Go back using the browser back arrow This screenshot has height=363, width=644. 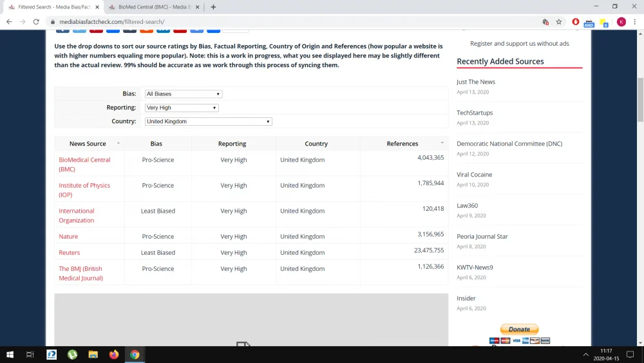(9, 22)
